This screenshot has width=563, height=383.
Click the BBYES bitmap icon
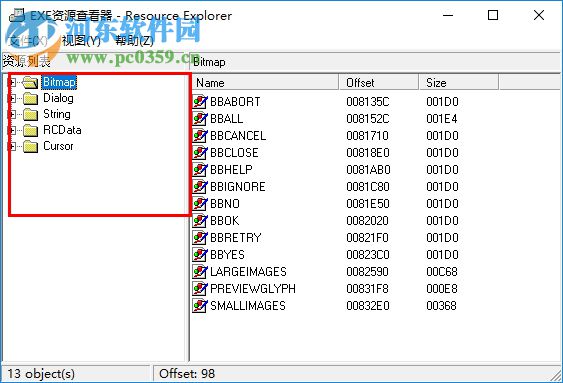[200, 254]
